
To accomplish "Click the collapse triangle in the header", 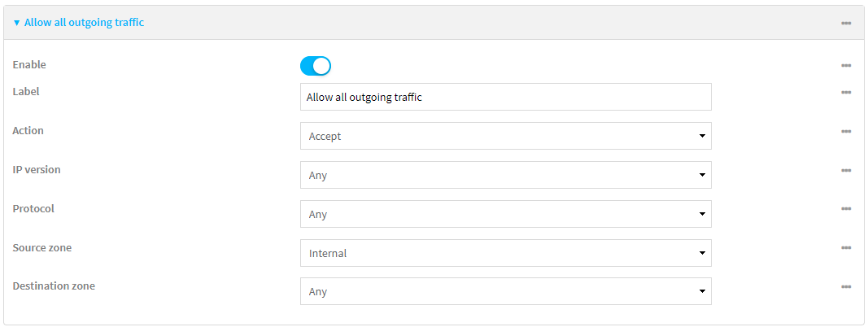I will pyautogui.click(x=16, y=23).
